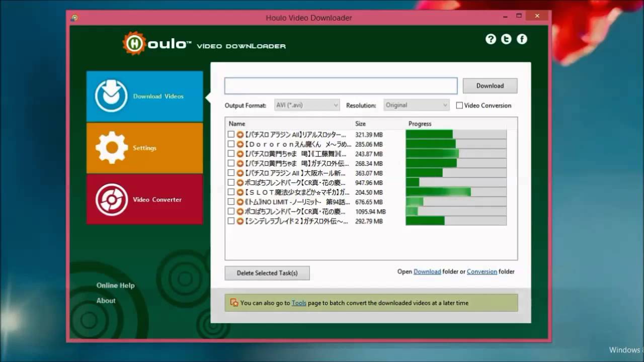Click the tip icon beside 'You can also go to'
Viewport: 644px width, 362px height.
pyautogui.click(x=234, y=303)
